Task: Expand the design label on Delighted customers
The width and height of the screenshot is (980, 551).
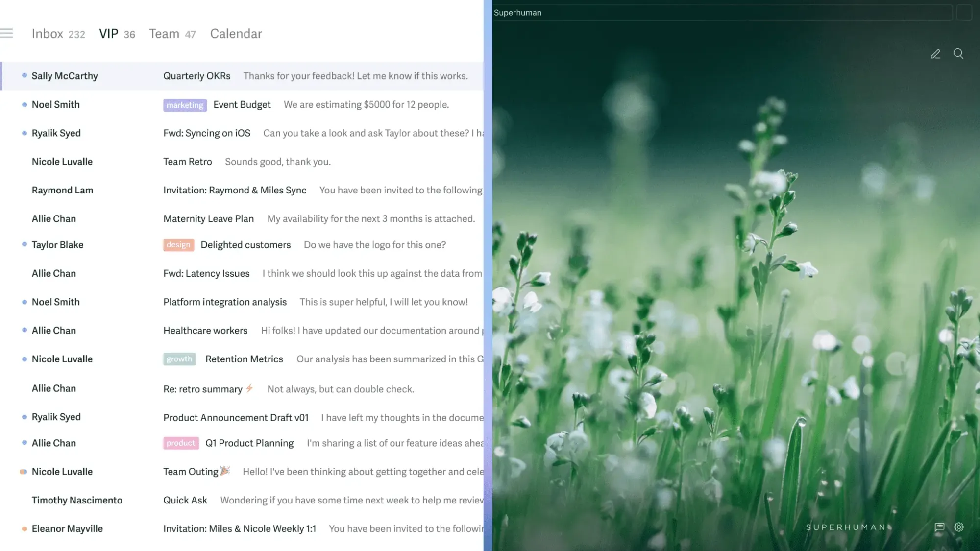Action: click(x=178, y=245)
